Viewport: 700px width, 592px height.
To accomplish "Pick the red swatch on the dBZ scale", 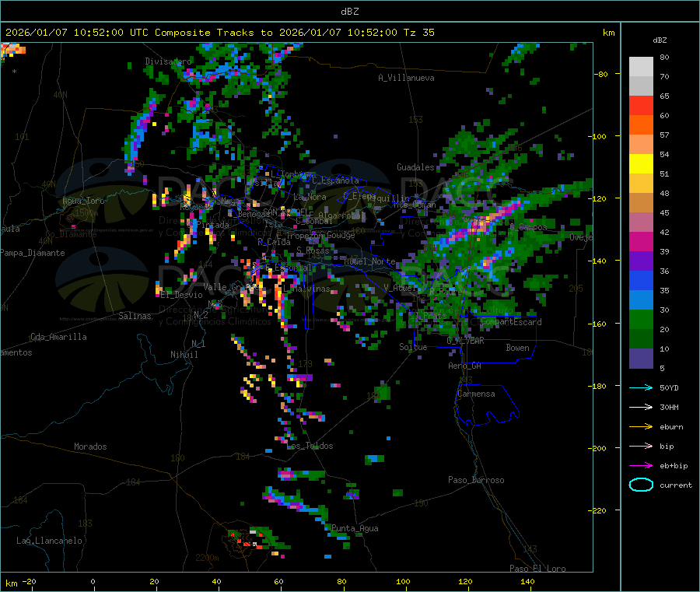I will click(x=641, y=105).
